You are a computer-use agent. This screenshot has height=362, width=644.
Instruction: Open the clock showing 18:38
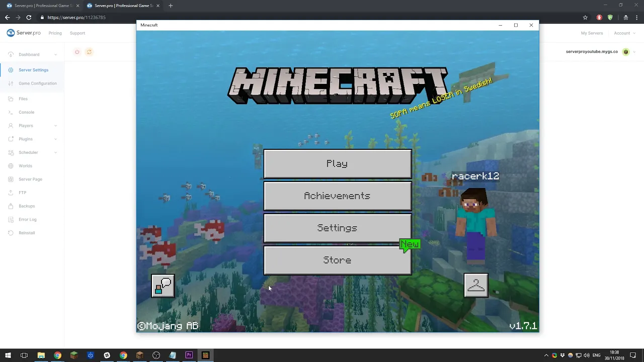click(614, 355)
